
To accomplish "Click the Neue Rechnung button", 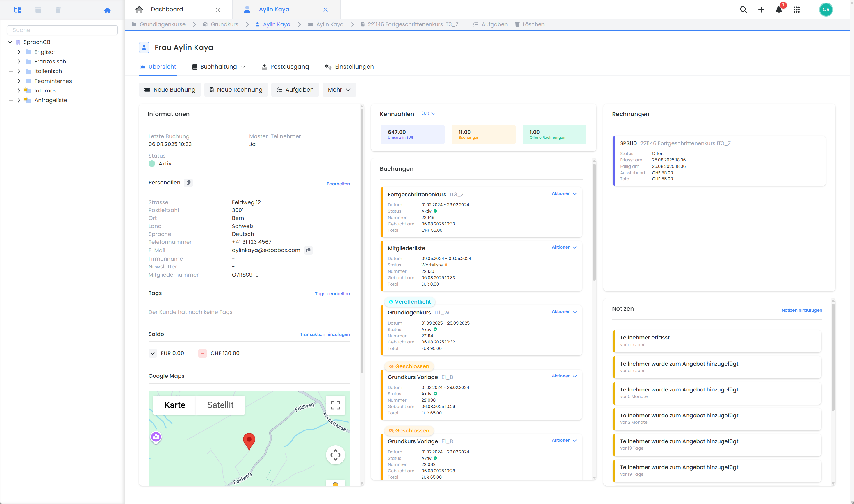I will [236, 89].
